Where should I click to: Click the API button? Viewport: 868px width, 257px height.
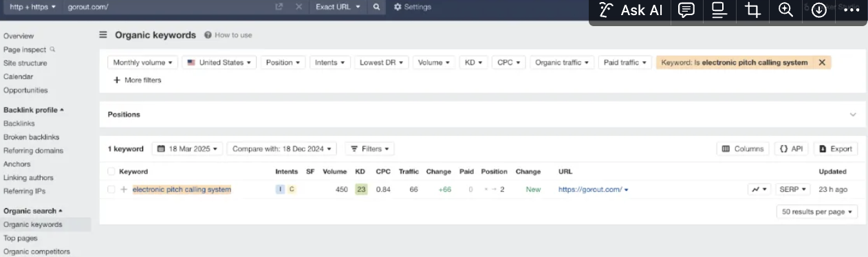click(792, 148)
